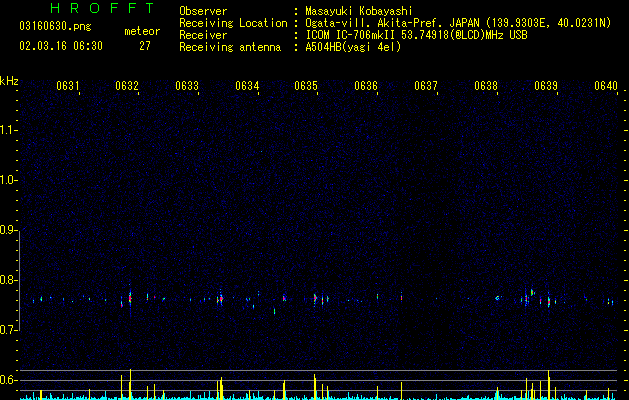Click the Receiving Location label
Viewport: 629px width, 400px height.
tap(233, 23)
